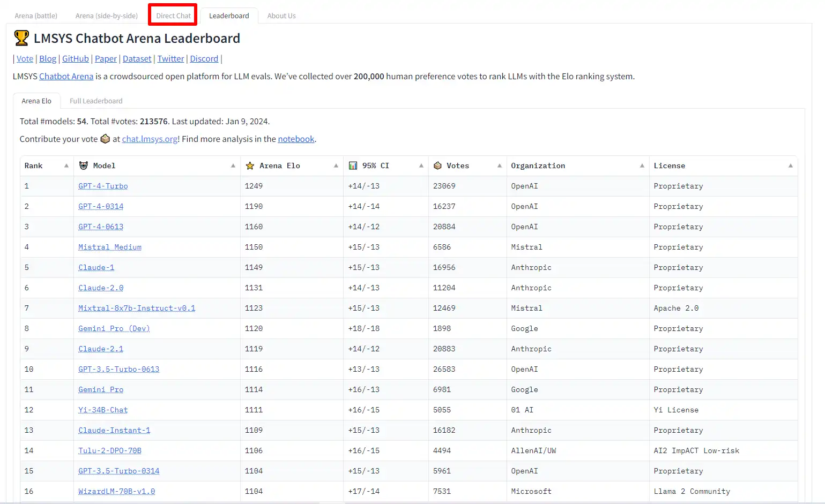The width and height of the screenshot is (825, 504).
Task: Click the star icon in Arena Elo header
Action: point(250,166)
